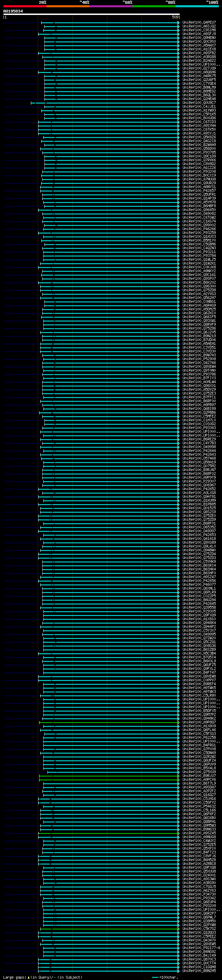The height and width of the screenshot is (980, 222).
Task: Open hit UniRef100_A9SFJ9
Action: [x=199, y=34]
